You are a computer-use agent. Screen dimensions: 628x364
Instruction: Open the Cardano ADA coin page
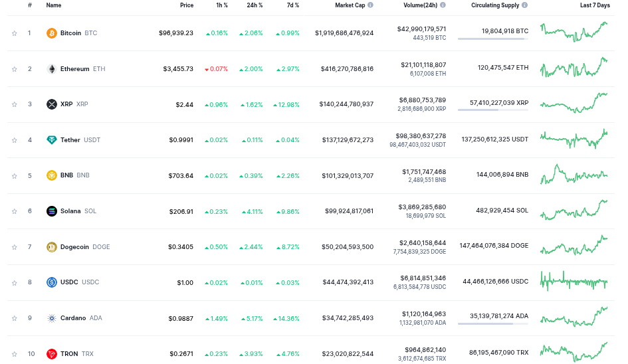81,318
